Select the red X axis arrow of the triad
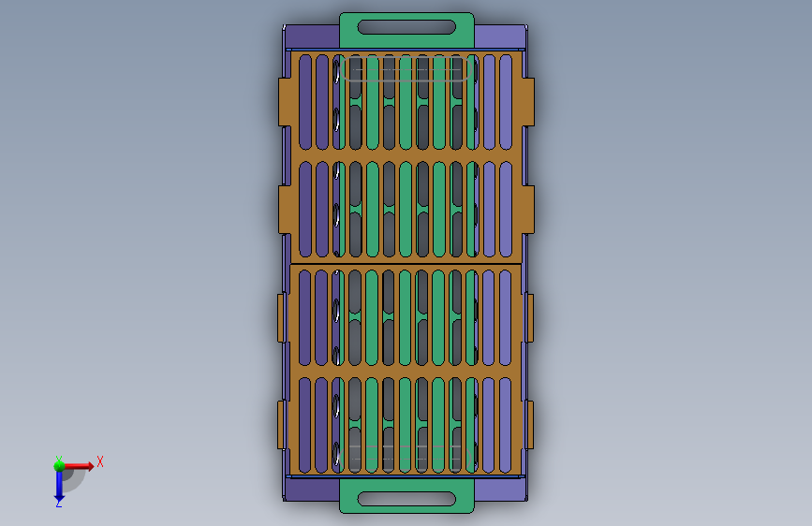 [x=79, y=466]
